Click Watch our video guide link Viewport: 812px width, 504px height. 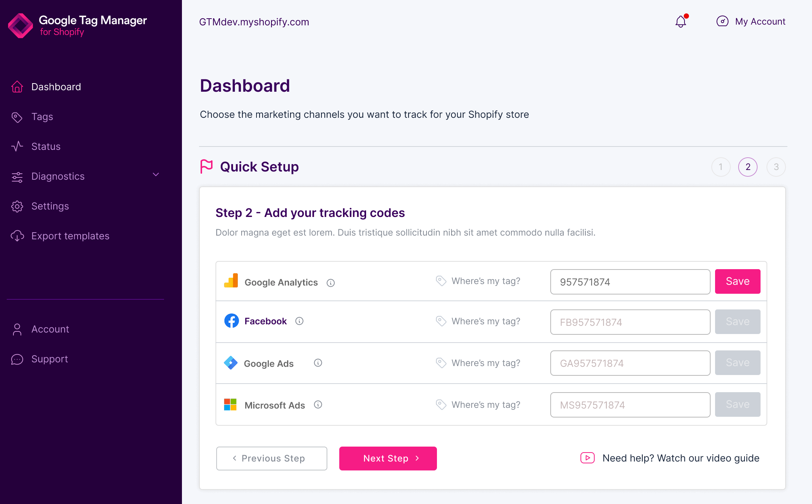click(x=681, y=458)
